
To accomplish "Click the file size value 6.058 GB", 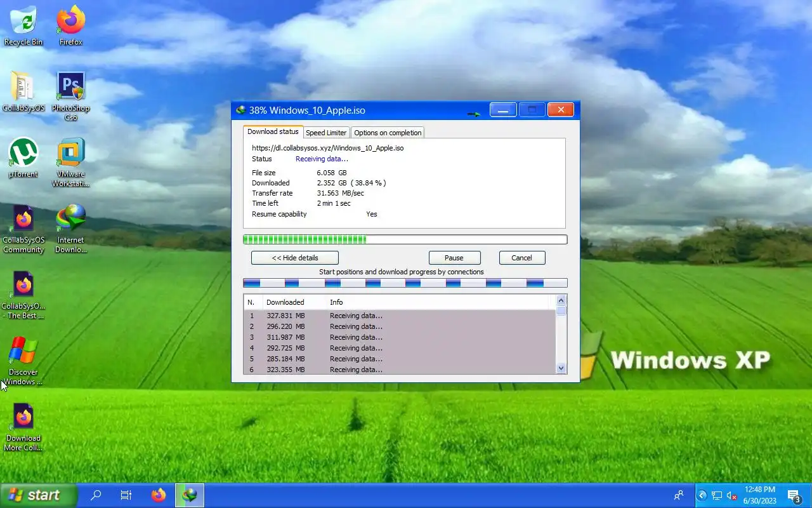I will pyautogui.click(x=332, y=173).
